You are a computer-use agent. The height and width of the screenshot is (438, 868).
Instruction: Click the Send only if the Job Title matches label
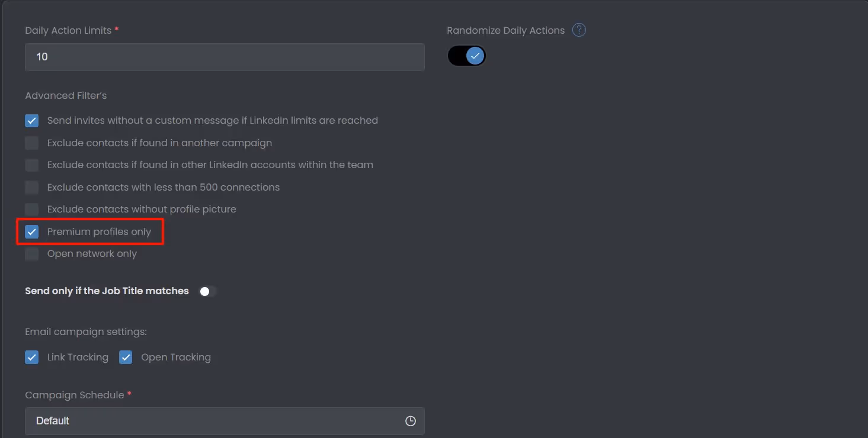(x=107, y=291)
